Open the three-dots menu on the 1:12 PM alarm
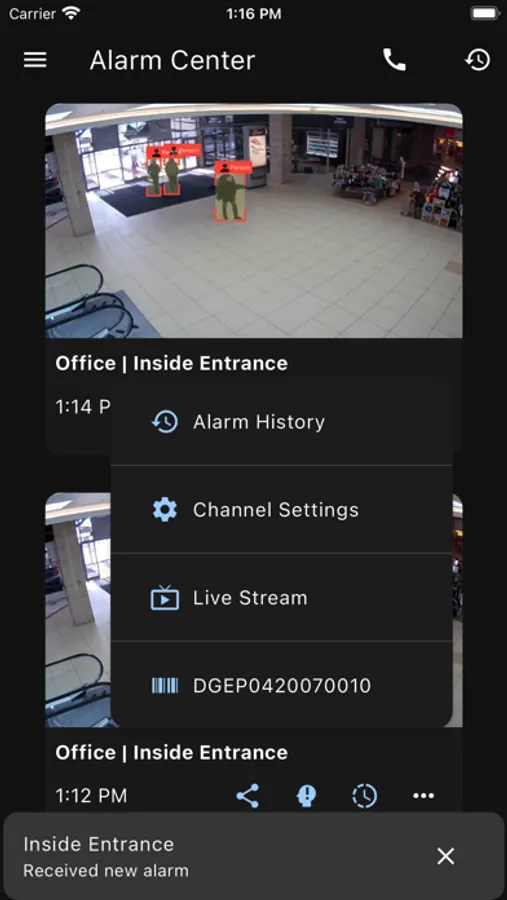The image size is (507, 900). [x=424, y=796]
